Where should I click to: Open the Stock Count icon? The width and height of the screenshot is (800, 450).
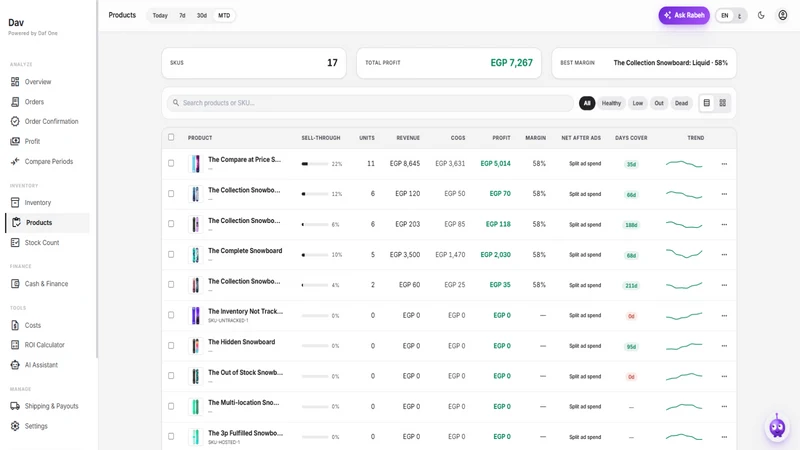coord(15,242)
